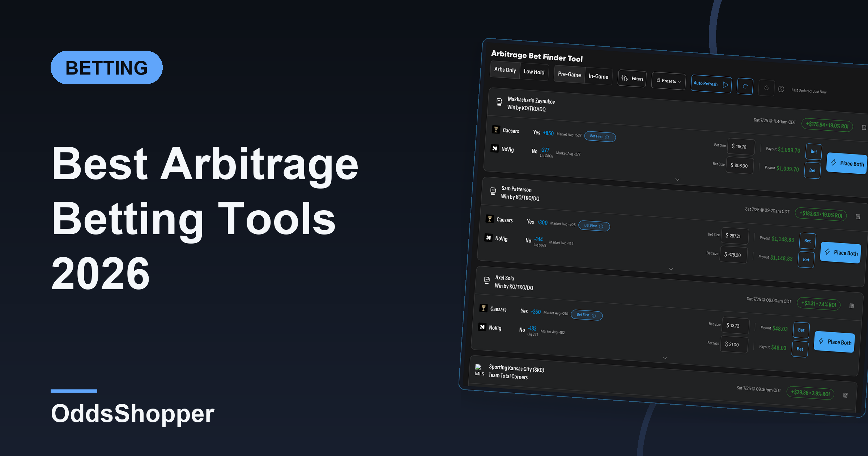The width and height of the screenshot is (868, 456).
Task: Click Place Both for Zaynukov arb
Action: point(847,163)
